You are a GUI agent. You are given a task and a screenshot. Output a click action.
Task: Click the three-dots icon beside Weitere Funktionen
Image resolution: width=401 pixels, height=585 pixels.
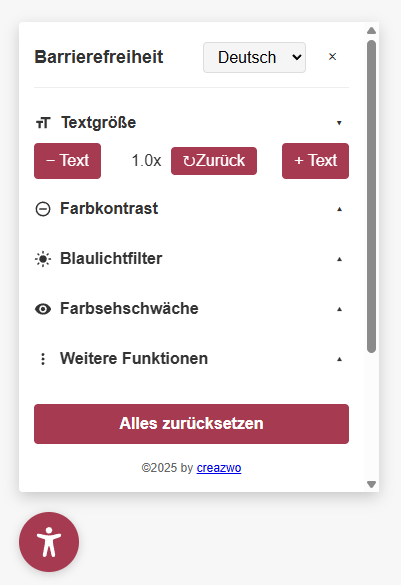point(43,359)
